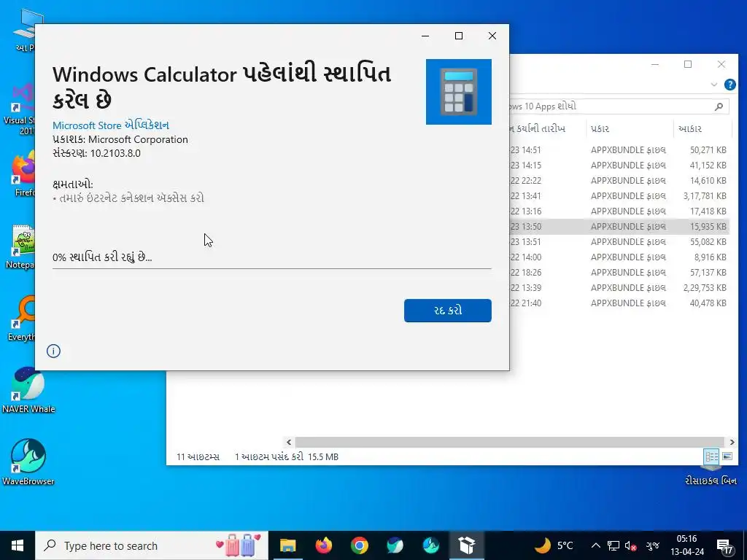Select file row sized 55,082 KB

point(619,242)
